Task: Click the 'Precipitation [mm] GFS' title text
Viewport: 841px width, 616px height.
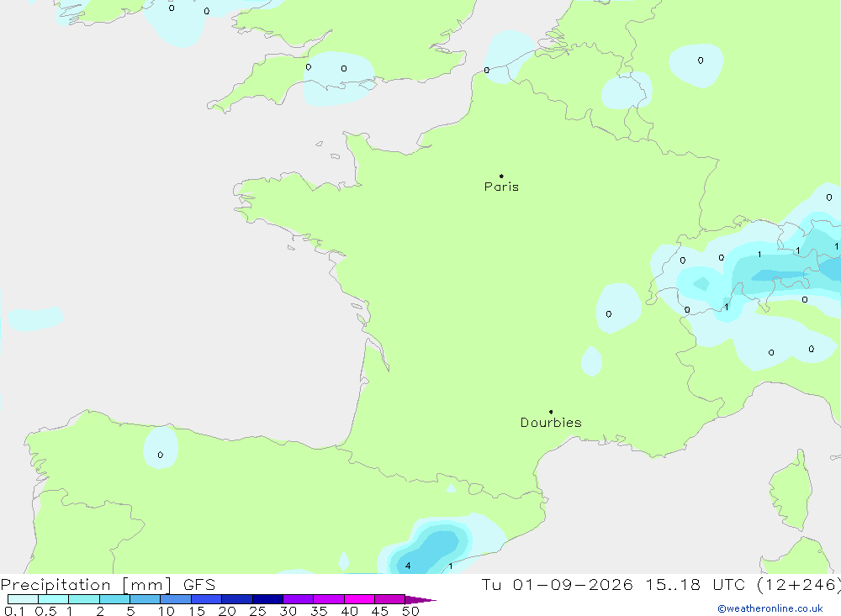Action: [108, 584]
